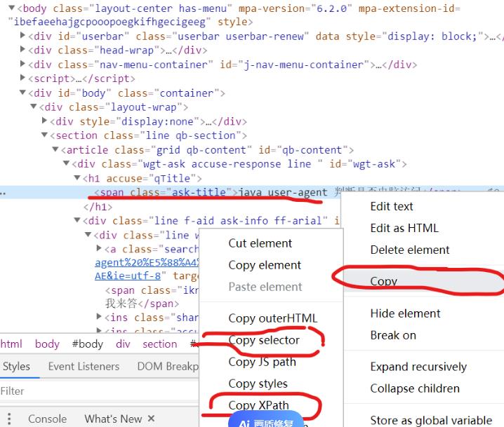Expand the nav-menu-container div node

click(22, 63)
